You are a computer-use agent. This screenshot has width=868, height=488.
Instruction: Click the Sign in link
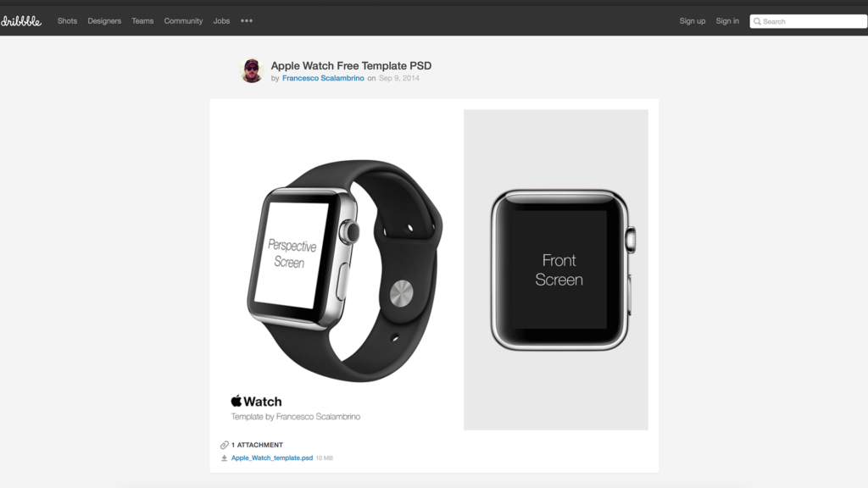click(726, 21)
